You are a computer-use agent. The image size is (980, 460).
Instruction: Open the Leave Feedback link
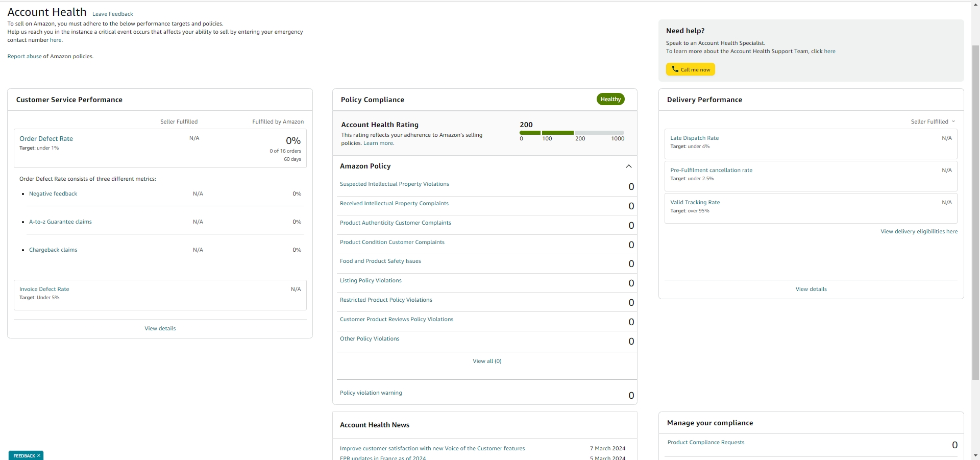[113, 14]
